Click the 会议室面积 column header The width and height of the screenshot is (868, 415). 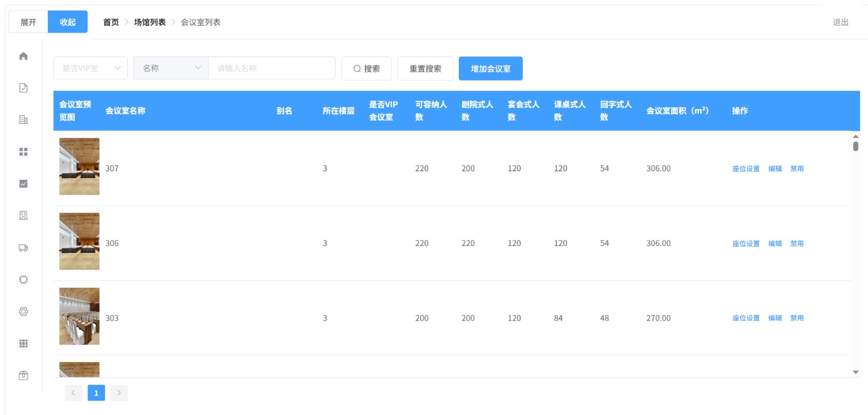coord(678,111)
